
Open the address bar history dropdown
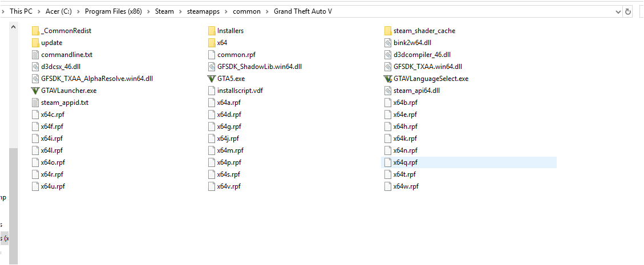(x=618, y=12)
